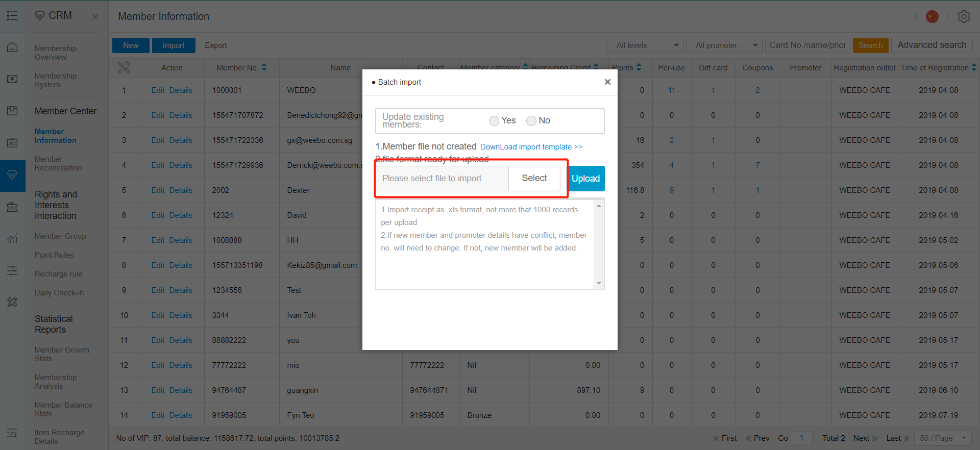The image size is (980, 450).
Task: Open the table column settings tools icon
Action: pyautogui.click(x=124, y=67)
